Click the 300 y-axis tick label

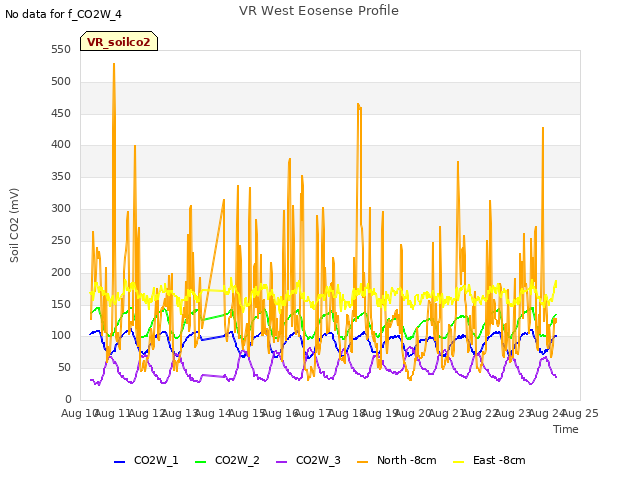tap(61, 209)
